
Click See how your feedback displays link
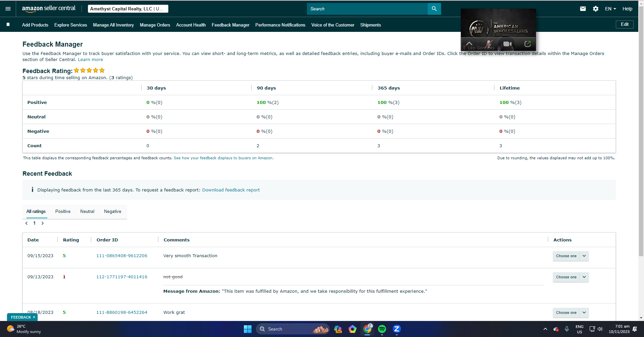223,158
